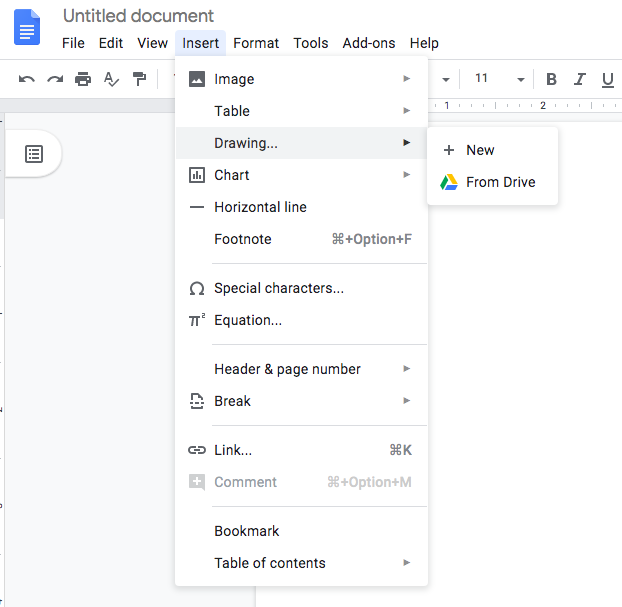622x607 pixels.
Task: Toggle bold formatting
Action: coord(551,79)
